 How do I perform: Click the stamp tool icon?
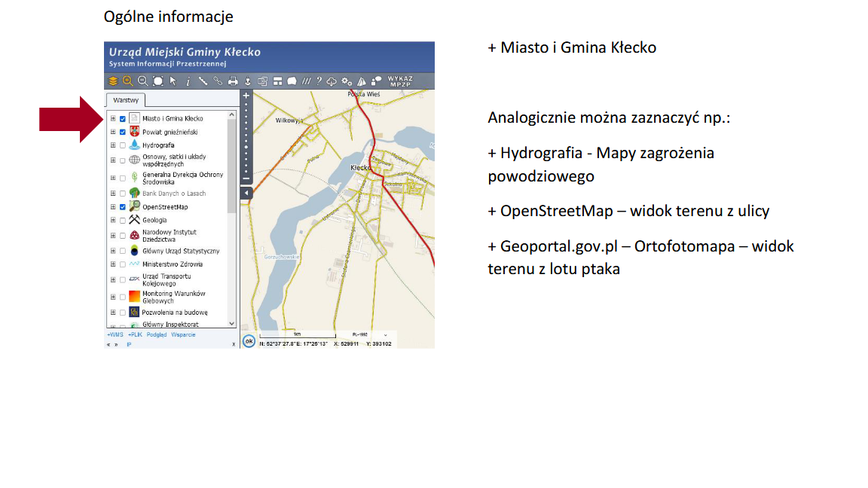click(x=247, y=81)
